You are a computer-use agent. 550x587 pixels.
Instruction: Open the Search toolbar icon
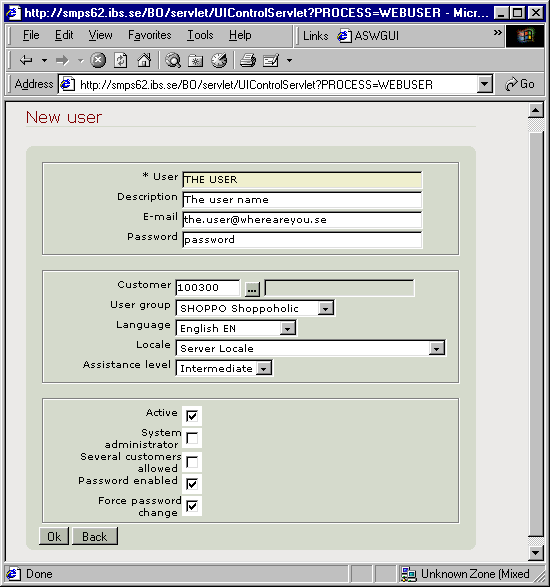(173, 60)
